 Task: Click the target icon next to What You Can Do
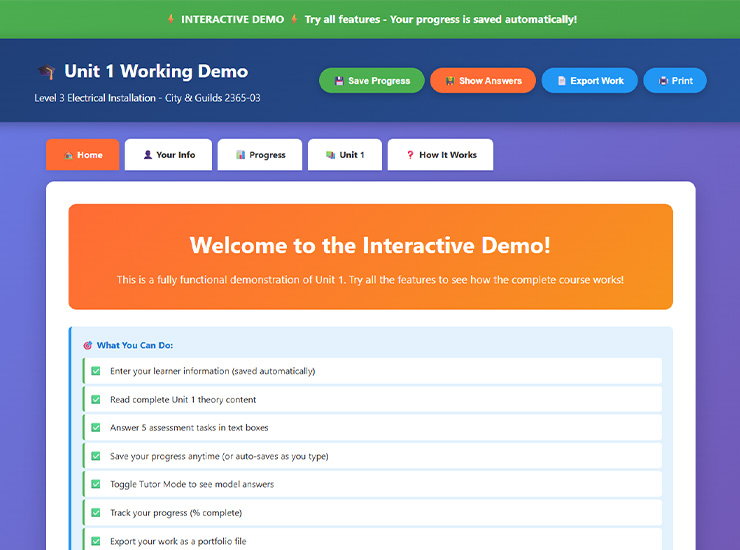click(87, 345)
